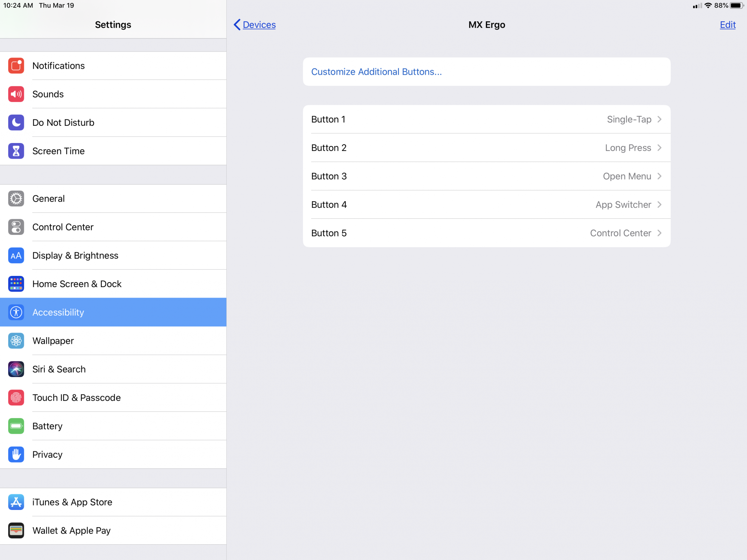The height and width of the screenshot is (560, 747).
Task: Expand Button 1 Single-Tap chevron
Action: (x=660, y=119)
